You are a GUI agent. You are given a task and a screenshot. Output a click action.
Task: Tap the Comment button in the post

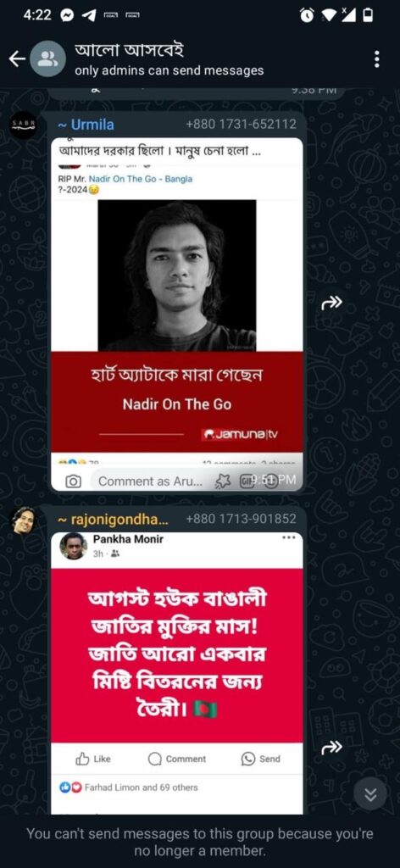point(177,759)
